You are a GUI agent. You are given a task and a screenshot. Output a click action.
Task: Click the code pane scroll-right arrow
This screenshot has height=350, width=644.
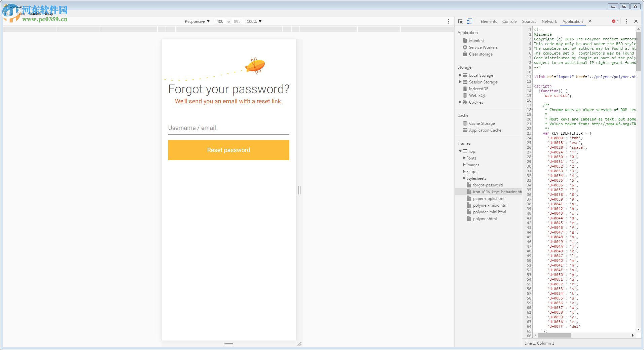633,335
